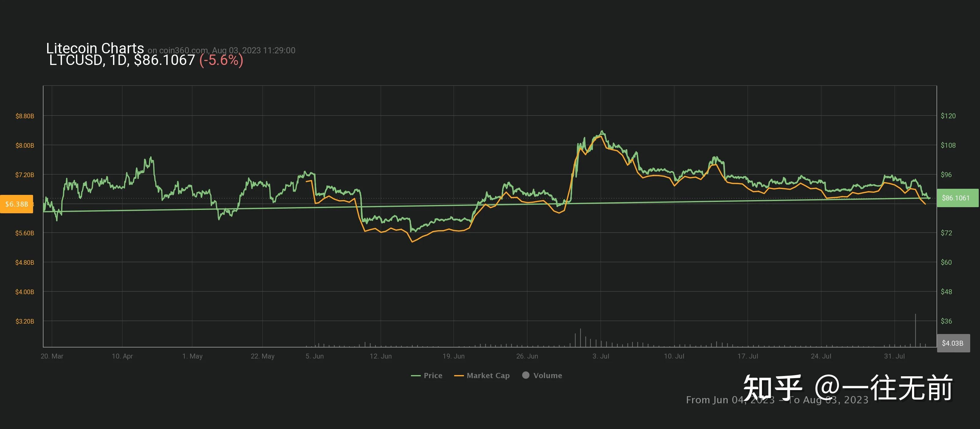Click the $8.80B market cap axis label
This screenshot has width=980, height=429.
click(x=25, y=116)
